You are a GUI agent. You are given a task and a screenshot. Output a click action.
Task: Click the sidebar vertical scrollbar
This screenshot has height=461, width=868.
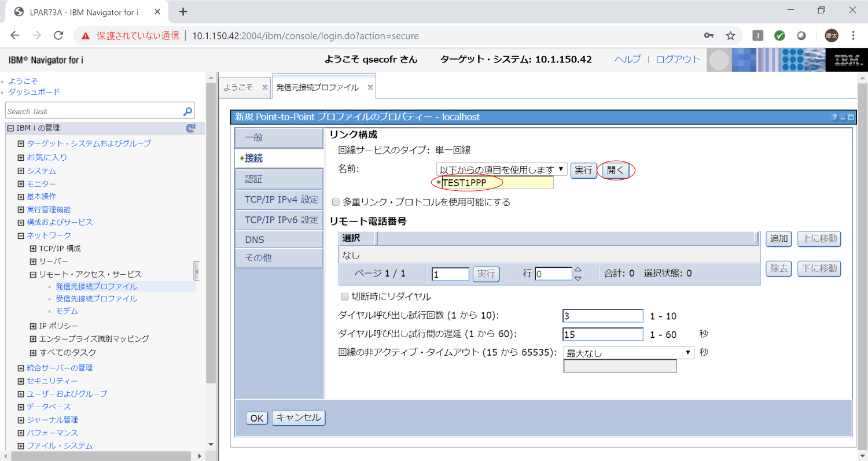tap(211, 231)
